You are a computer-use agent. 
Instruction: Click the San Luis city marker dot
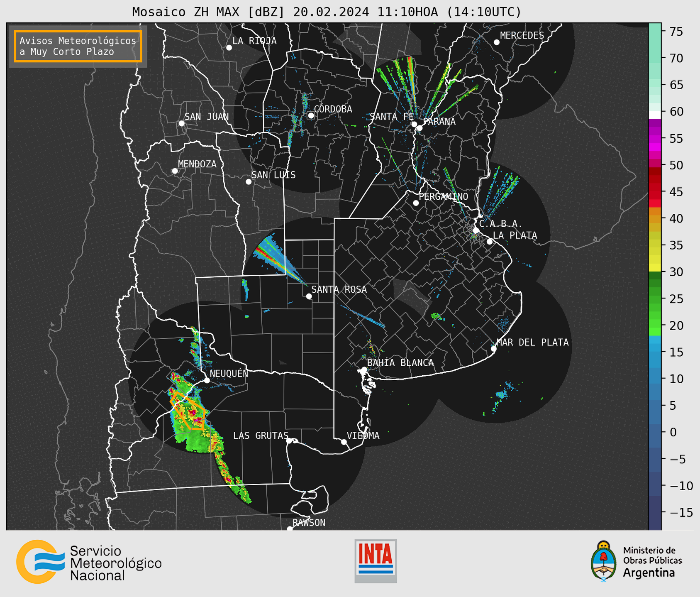point(249,182)
